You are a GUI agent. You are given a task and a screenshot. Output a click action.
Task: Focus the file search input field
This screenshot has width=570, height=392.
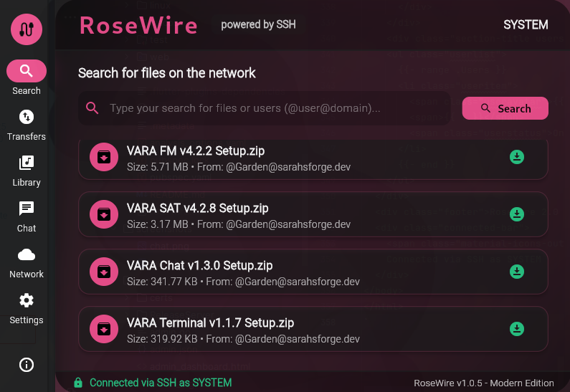pyautogui.click(x=265, y=108)
